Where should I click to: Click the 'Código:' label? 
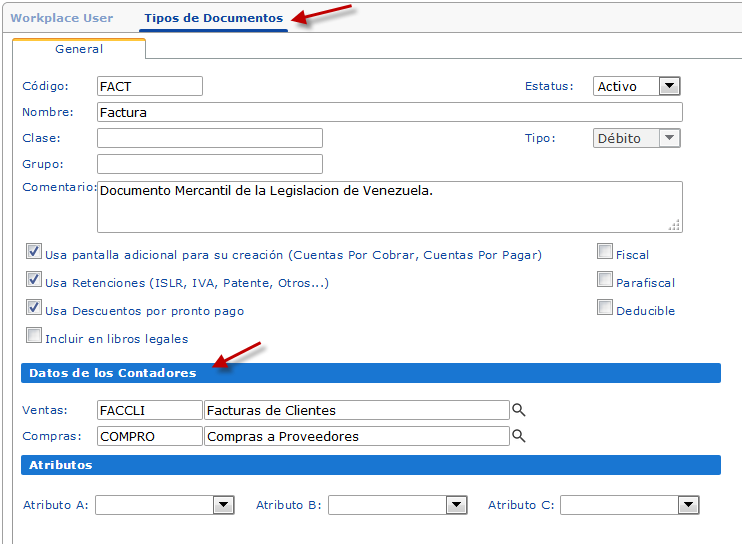[x=45, y=86]
